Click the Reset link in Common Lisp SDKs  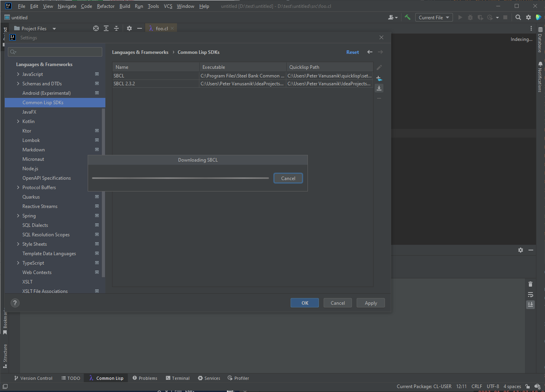[x=352, y=52]
